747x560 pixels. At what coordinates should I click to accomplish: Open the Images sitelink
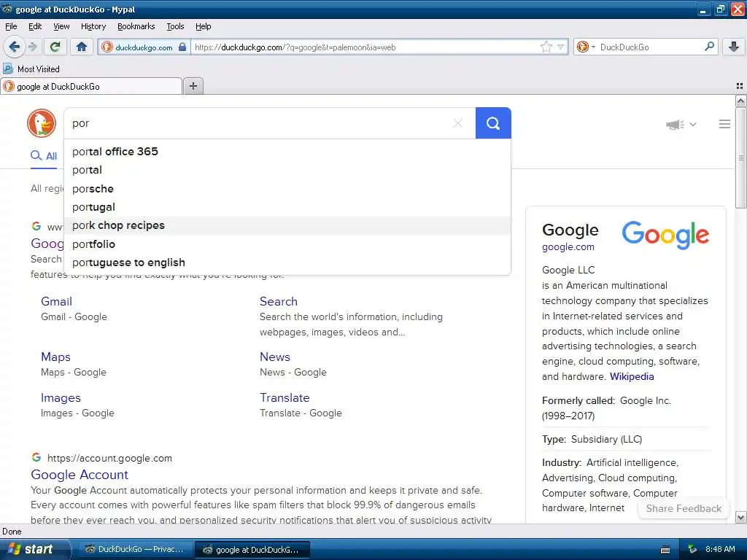[x=61, y=397]
